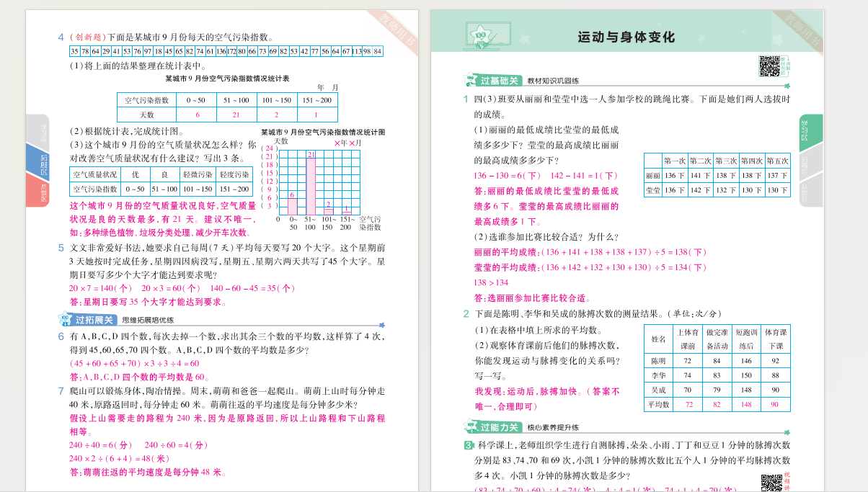Click the chart title 某城市9月份空气污染指数情况统计图
The height and width of the screenshot is (492, 868).
[x=323, y=133]
